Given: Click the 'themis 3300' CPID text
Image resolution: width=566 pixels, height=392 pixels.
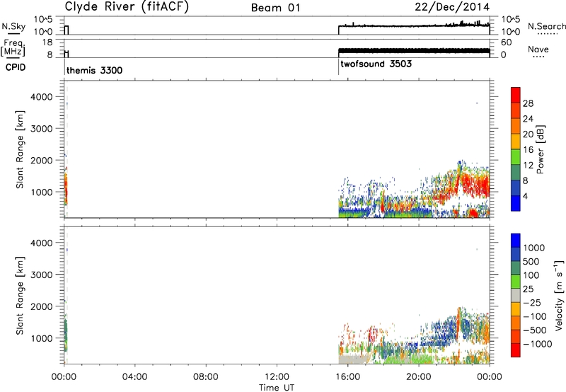Looking at the screenshot, I should pyautogui.click(x=95, y=70).
